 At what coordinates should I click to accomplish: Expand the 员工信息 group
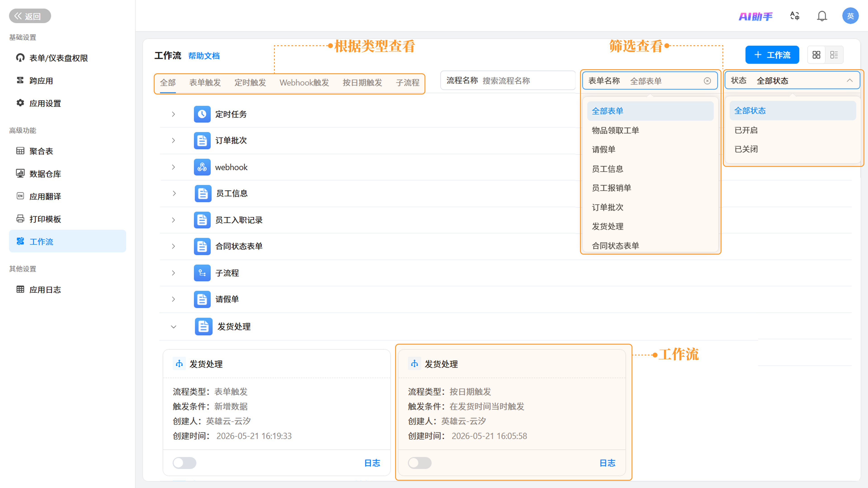[174, 193]
